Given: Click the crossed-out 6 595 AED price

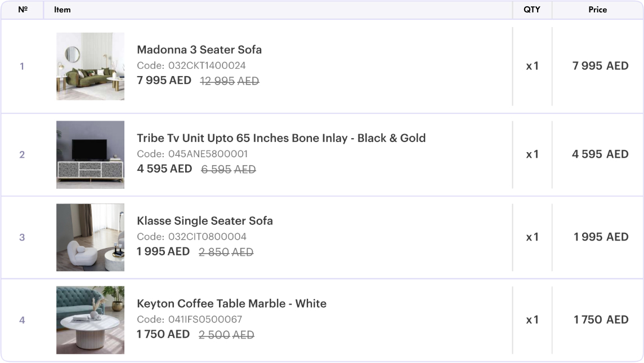Looking at the screenshot, I should click(x=229, y=169).
